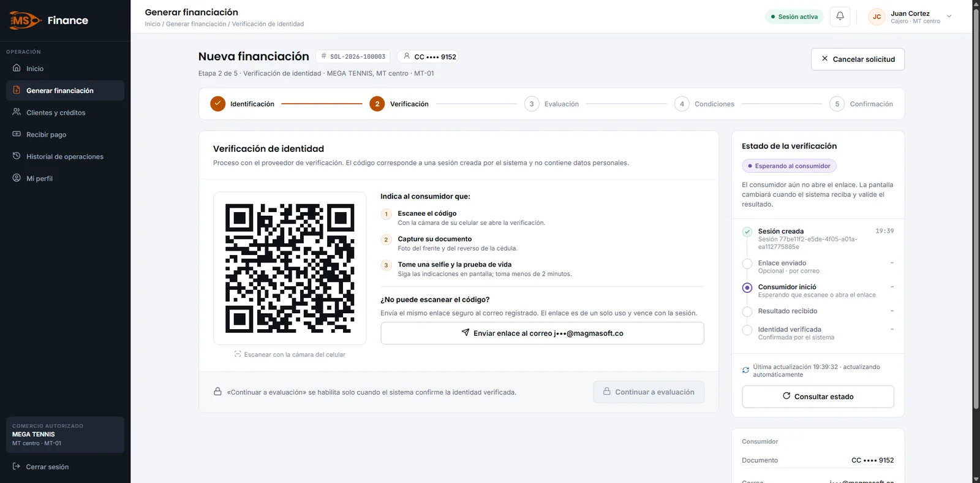This screenshot has width=980, height=483.
Task: Click the SOL-2026-100003 request number
Action: (x=353, y=56)
